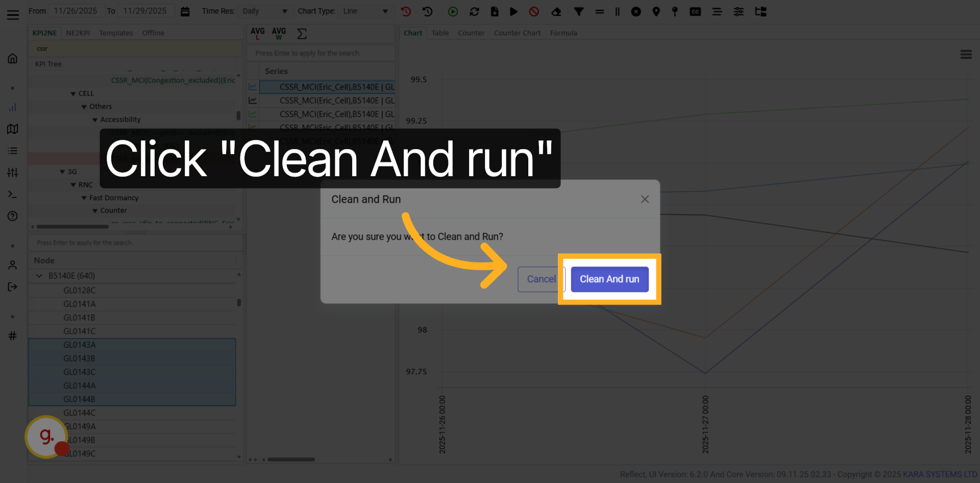Click the AVG L aggregation icon
The width and height of the screenshot is (980, 483).
[258, 34]
